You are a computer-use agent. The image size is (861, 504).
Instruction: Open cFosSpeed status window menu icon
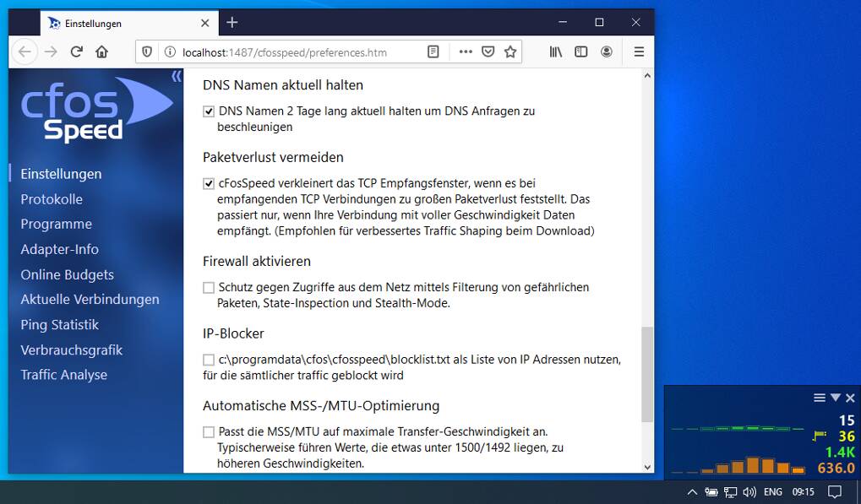820,398
